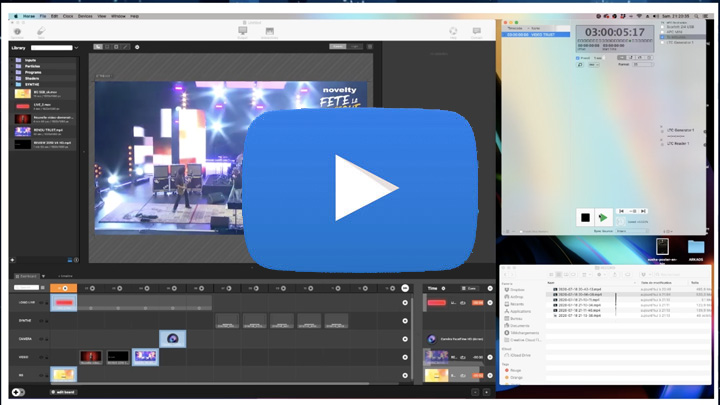The height and width of the screenshot is (405, 720).
Task: Click the gear icon next to Time
Action: (443, 288)
